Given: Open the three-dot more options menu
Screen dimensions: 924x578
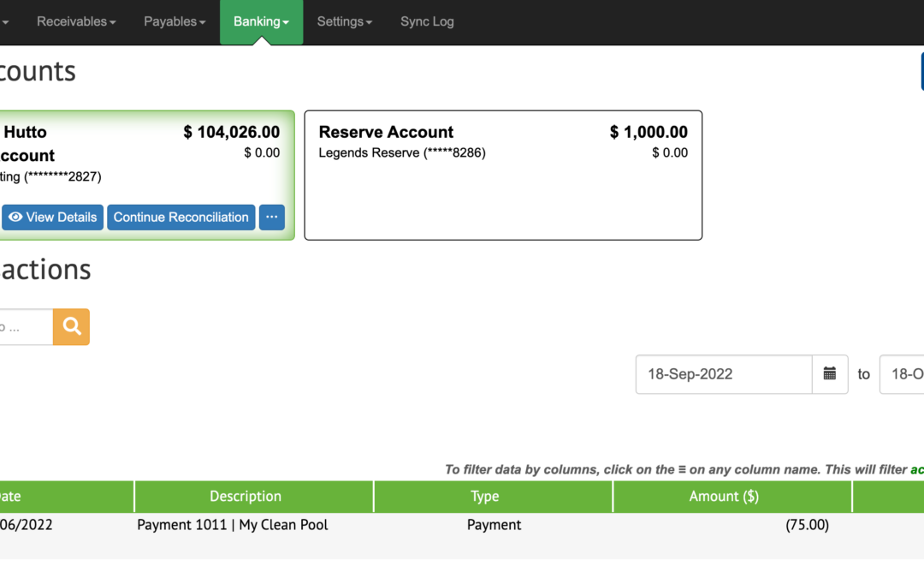Looking at the screenshot, I should [271, 217].
